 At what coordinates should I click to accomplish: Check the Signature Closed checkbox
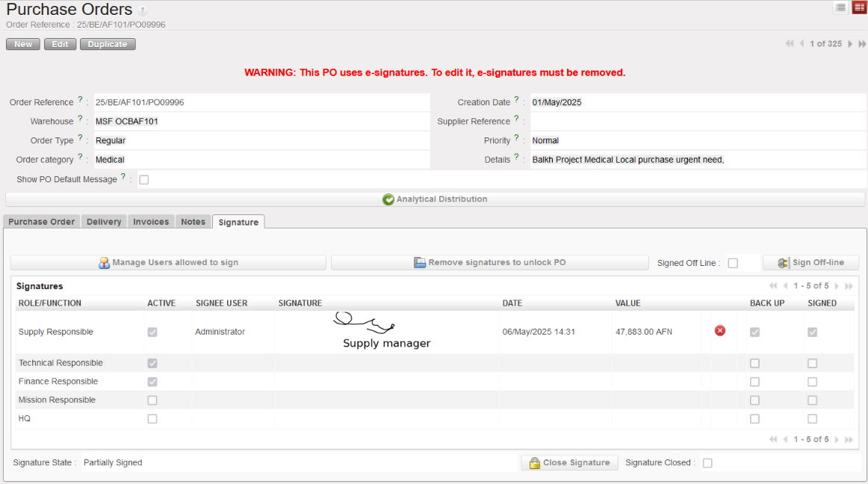click(707, 463)
